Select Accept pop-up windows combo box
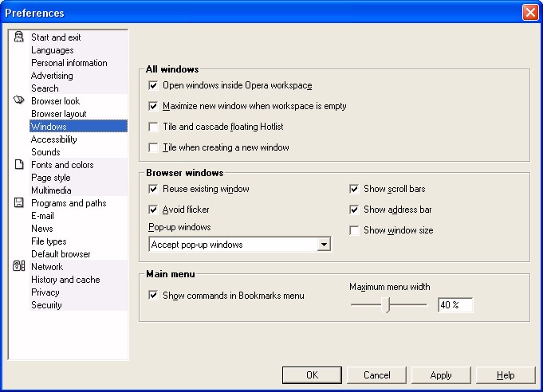The height and width of the screenshot is (392, 543). 240,245
